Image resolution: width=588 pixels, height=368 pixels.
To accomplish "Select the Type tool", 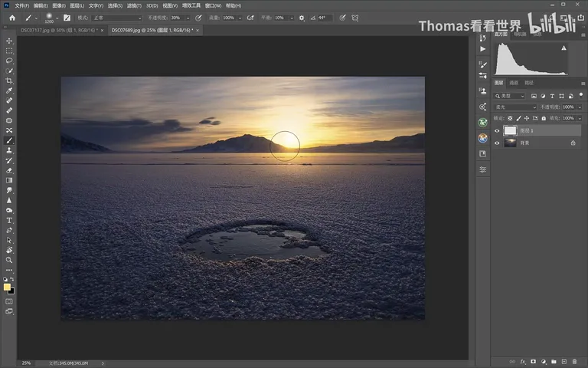I will click(9, 221).
